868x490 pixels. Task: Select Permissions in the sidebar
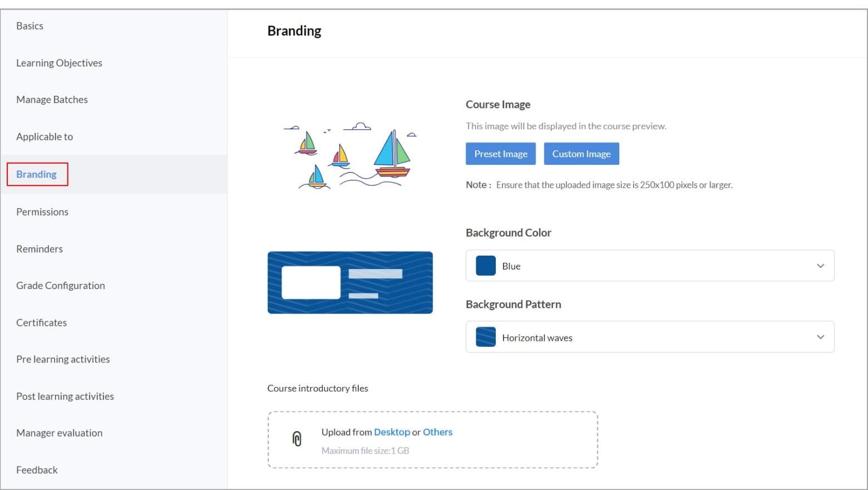42,212
